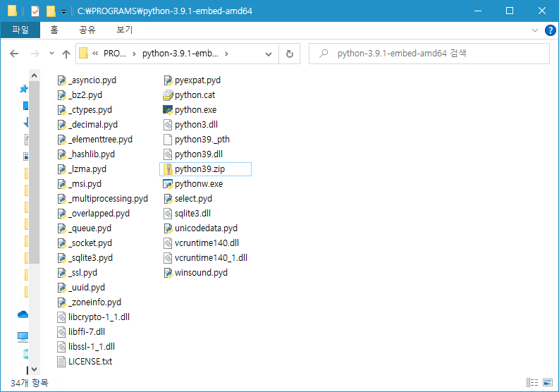This screenshot has height=392, width=559.
Task: Select the python.exe application icon
Action: 168,110
